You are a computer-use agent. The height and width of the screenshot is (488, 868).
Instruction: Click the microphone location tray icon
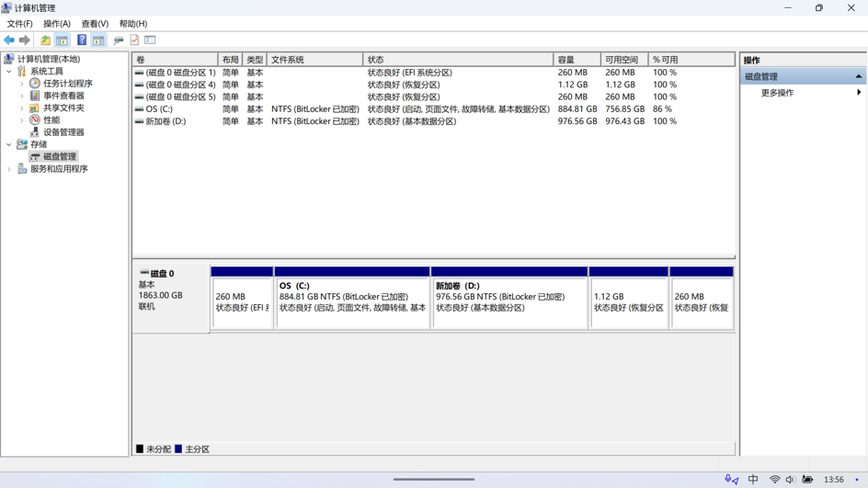731,479
